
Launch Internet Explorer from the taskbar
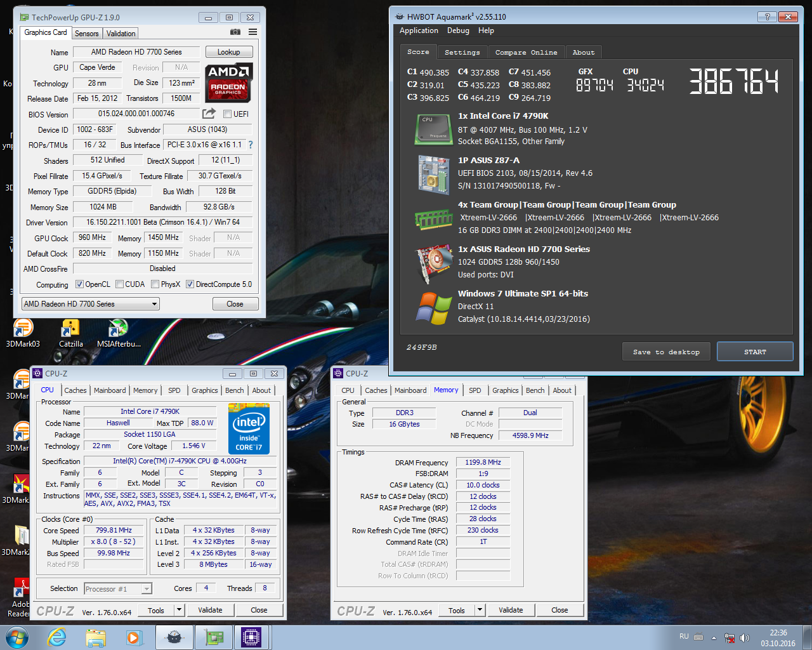pos(57,637)
